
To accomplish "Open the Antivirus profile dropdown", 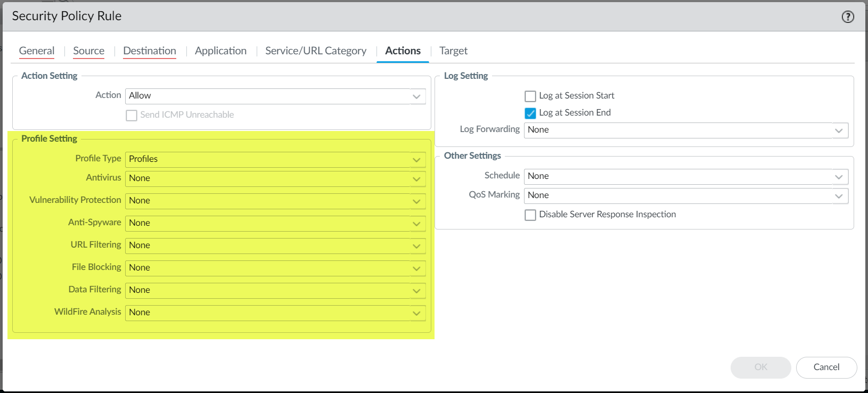I will [417, 179].
